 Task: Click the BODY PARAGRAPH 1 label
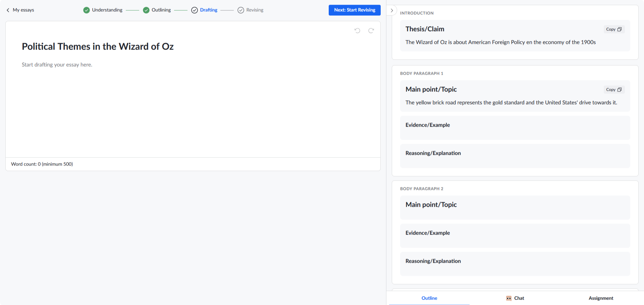(x=422, y=73)
